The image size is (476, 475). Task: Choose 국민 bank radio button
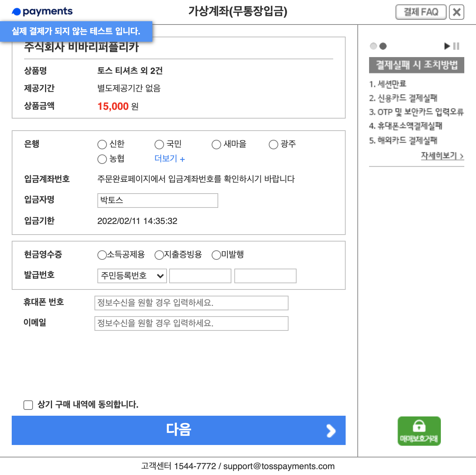(x=159, y=145)
